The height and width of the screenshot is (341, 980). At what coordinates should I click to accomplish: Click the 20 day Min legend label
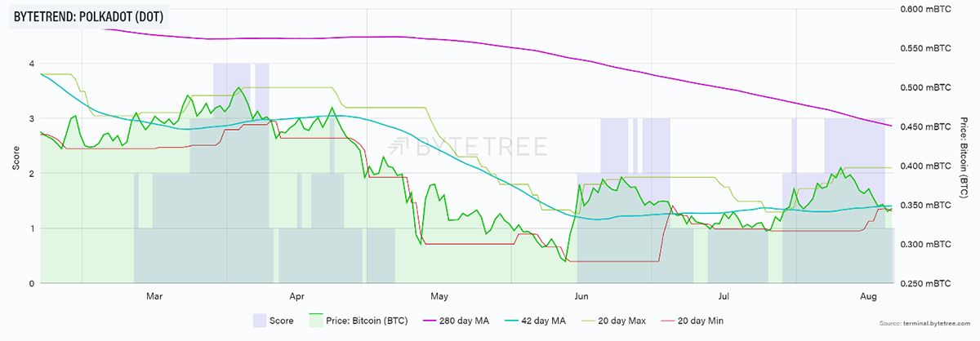tap(701, 321)
